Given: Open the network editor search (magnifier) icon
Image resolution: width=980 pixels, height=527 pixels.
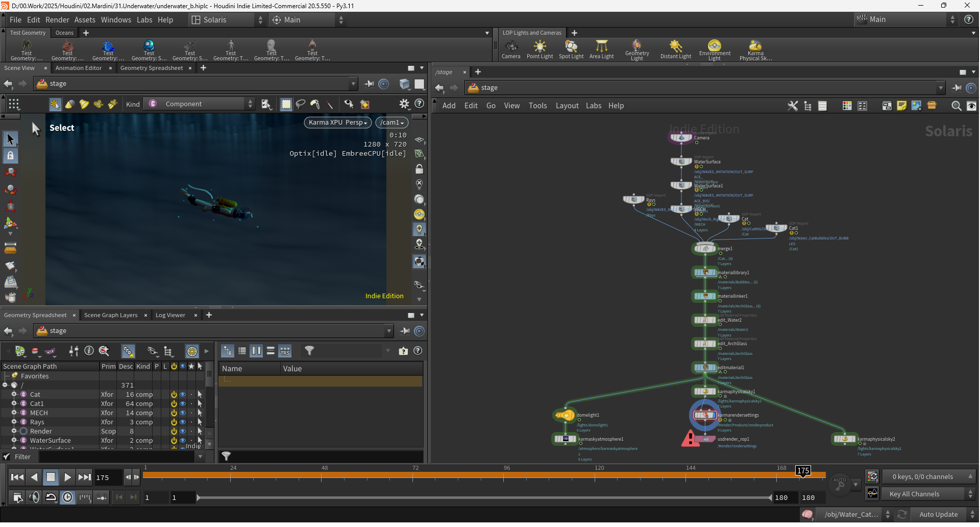Looking at the screenshot, I should coord(957,106).
